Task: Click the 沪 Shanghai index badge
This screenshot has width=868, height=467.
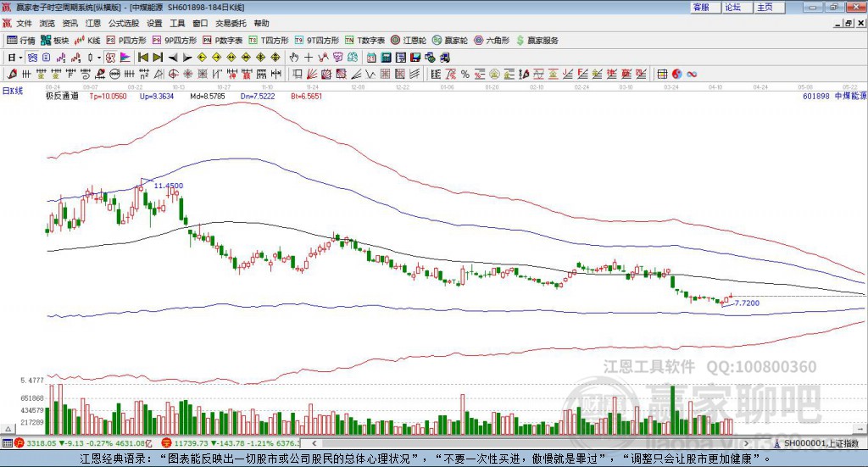Action: pos(19,442)
